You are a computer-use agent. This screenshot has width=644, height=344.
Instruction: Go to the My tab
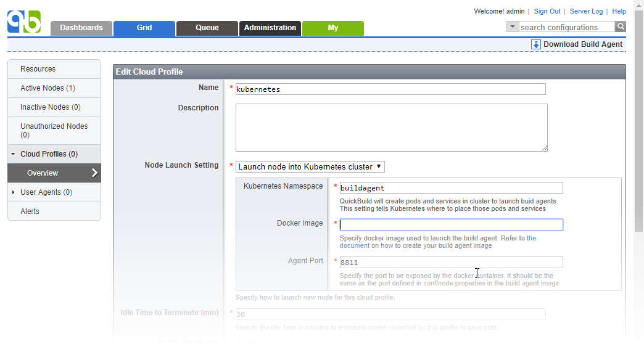pos(332,28)
